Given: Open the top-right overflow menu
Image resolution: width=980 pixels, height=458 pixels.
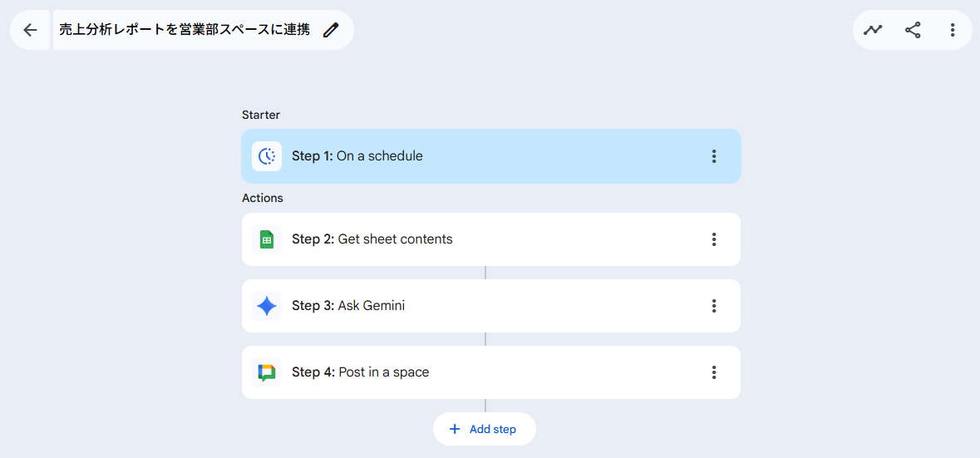Looking at the screenshot, I should pyautogui.click(x=953, y=30).
